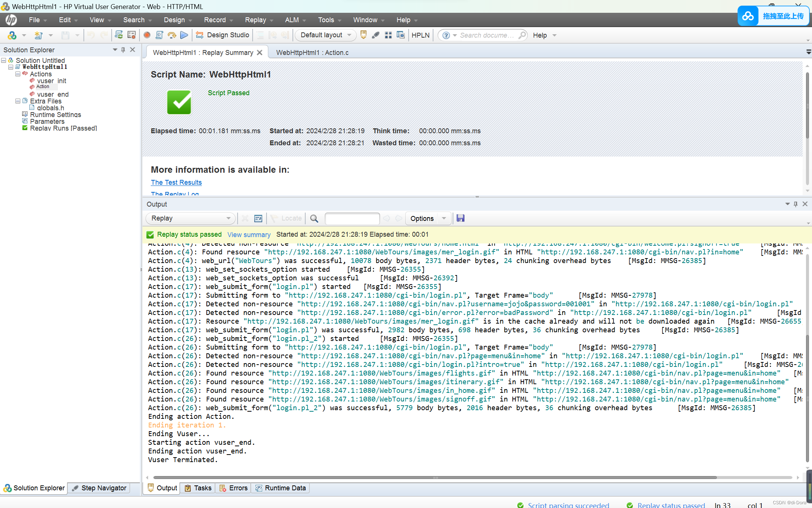Image resolution: width=812 pixels, height=508 pixels.
Task: Switch to the Action.c tab
Action: 312,53
